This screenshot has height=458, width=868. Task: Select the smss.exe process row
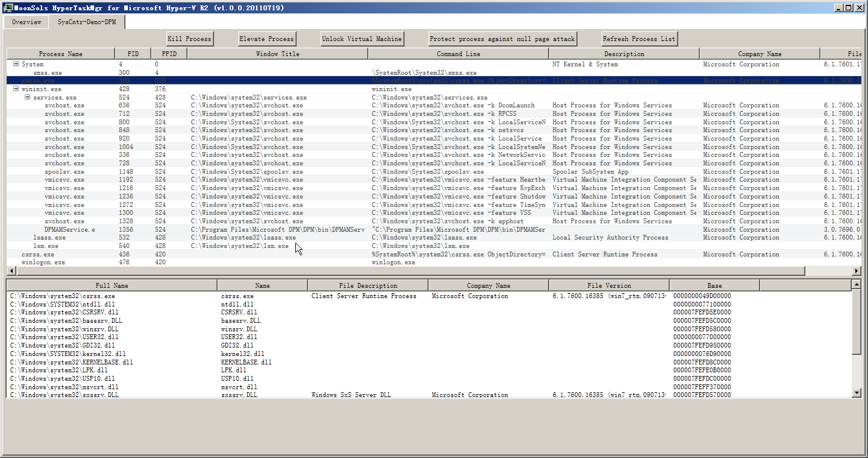434,72
